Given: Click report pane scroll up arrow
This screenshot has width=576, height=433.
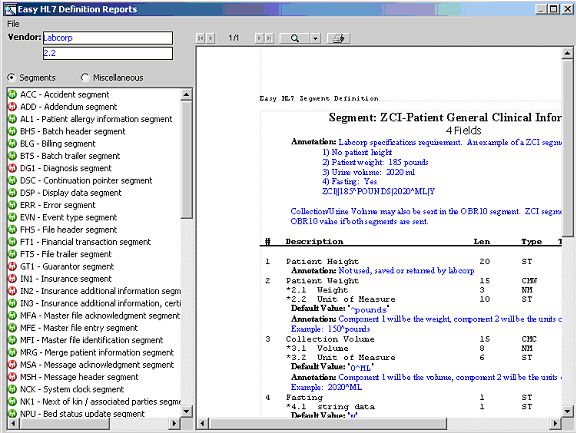Looking at the screenshot, I should click(x=567, y=54).
